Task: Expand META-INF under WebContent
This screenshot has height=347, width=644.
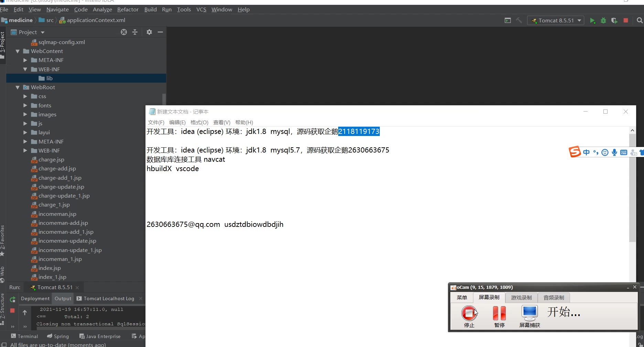Action: (25, 60)
